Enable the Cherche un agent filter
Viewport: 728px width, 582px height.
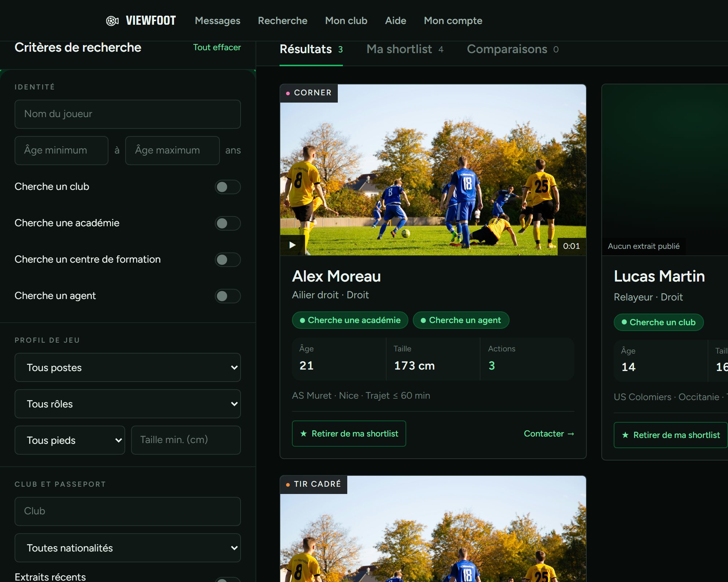227,296
